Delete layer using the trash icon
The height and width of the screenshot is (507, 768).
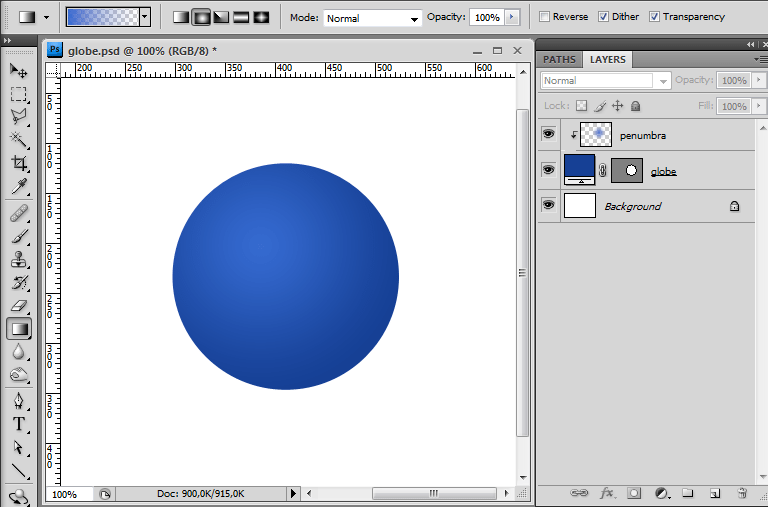coord(742,493)
